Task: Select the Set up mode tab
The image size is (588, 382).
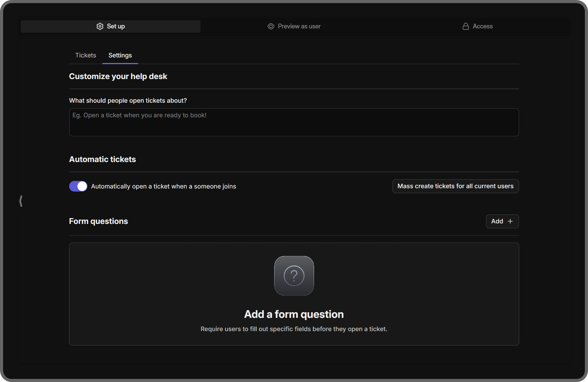Action: [x=111, y=26]
